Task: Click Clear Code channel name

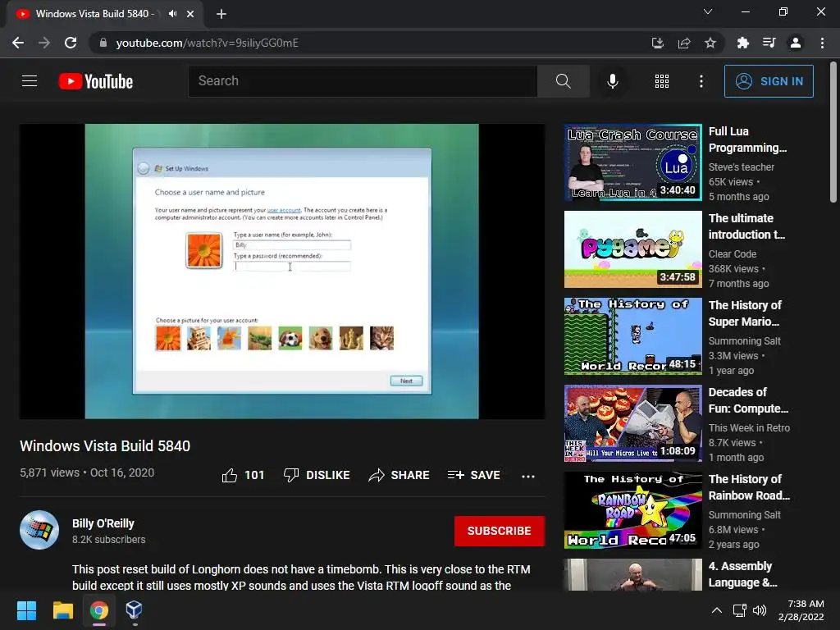Action: [733, 254]
